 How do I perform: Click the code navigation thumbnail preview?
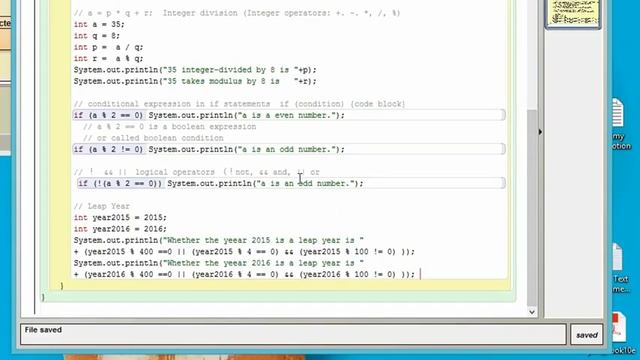[573, 14]
